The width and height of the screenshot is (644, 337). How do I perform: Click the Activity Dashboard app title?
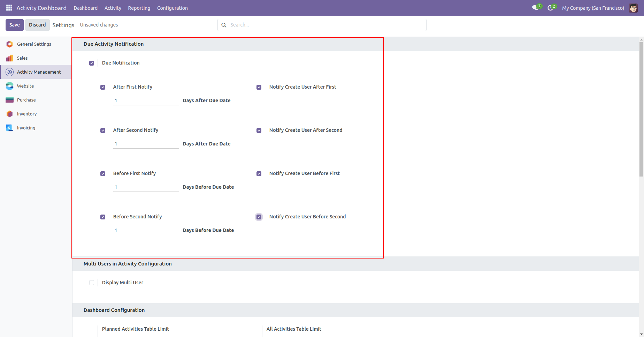(x=41, y=8)
